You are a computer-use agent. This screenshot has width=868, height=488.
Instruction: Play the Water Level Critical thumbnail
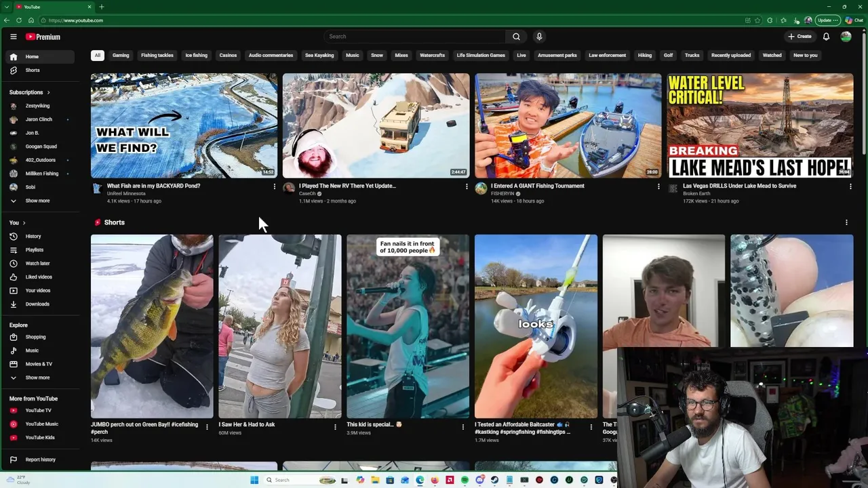[x=760, y=125]
